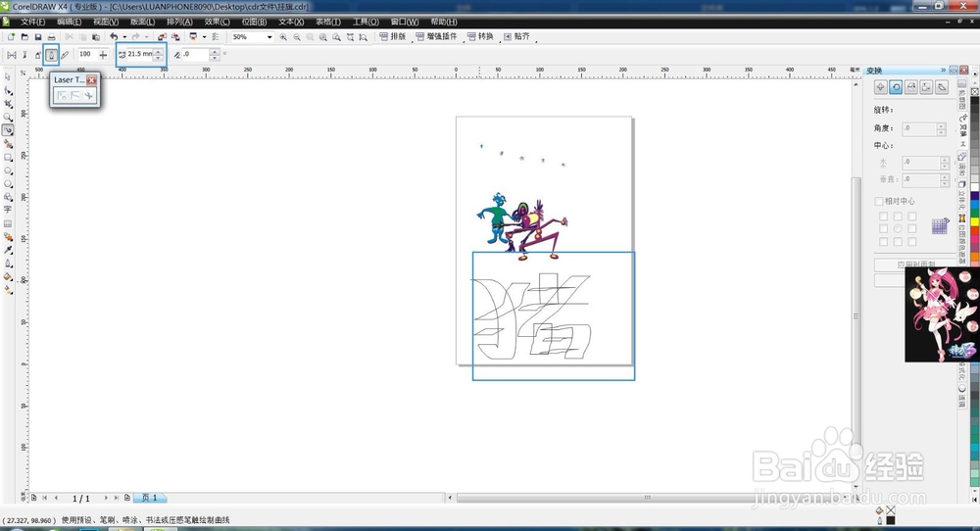This screenshot has width=980, height=531.
Task: Click the Save icon
Action: pyautogui.click(x=38, y=37)
